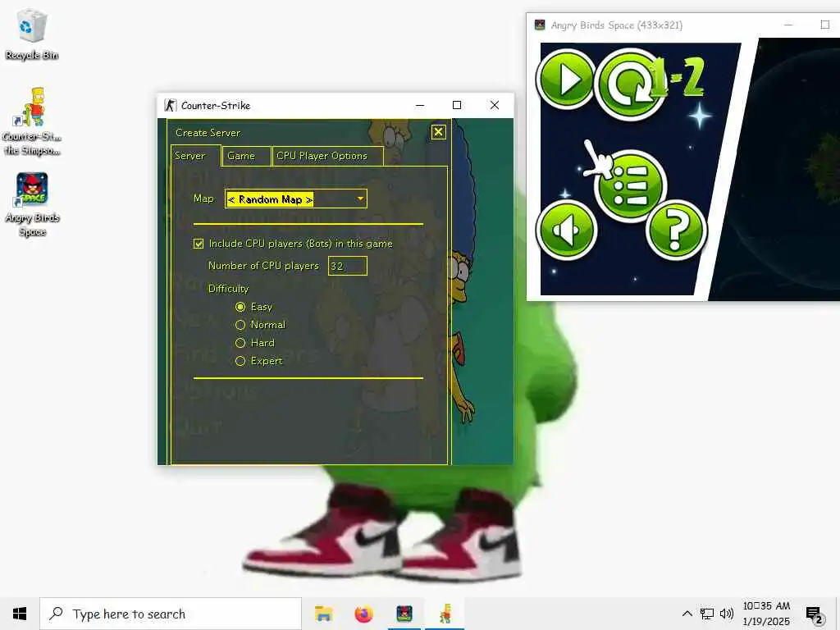Select Counter-Strike the Simpsons desktop shortcut
The width and height of the screenshot is (840, 630).
tap(32, 121)
